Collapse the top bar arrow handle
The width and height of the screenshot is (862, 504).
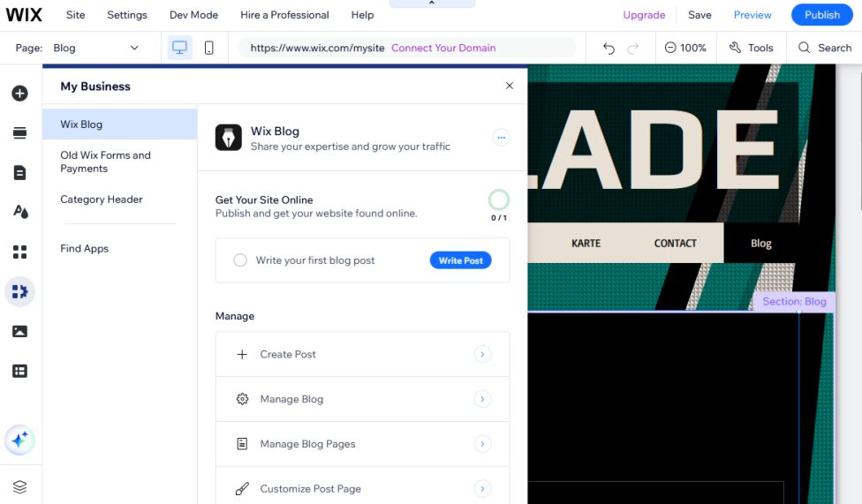point(432,4)
